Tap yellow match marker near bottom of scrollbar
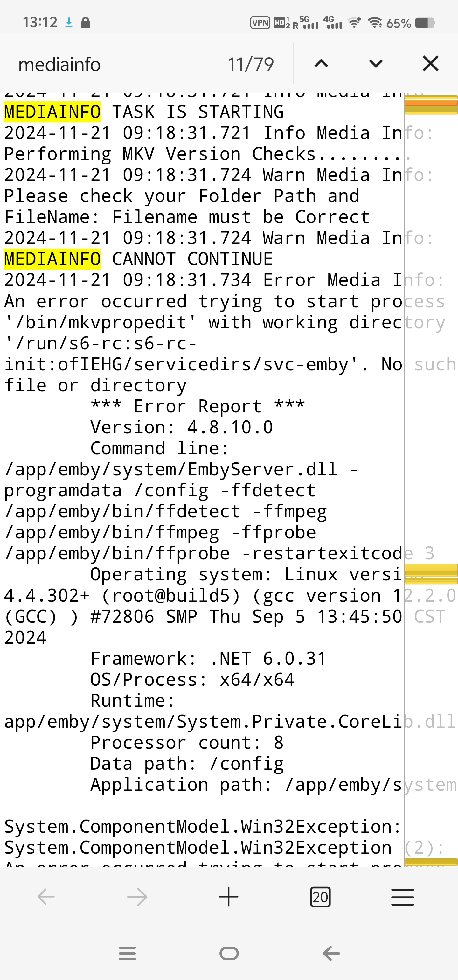This screenshot has width=458, height=980. pyautogui.click(x=431, y=862)
